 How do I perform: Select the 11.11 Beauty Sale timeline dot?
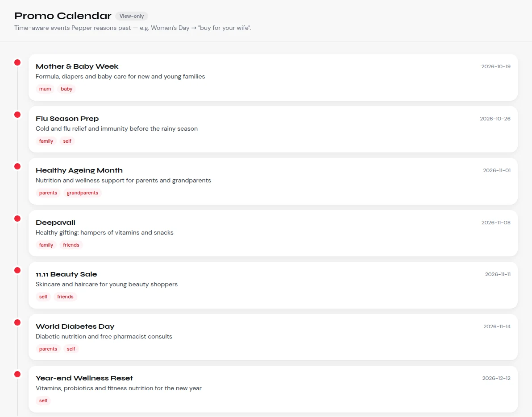pyautogui.click(x=17, y=270)
